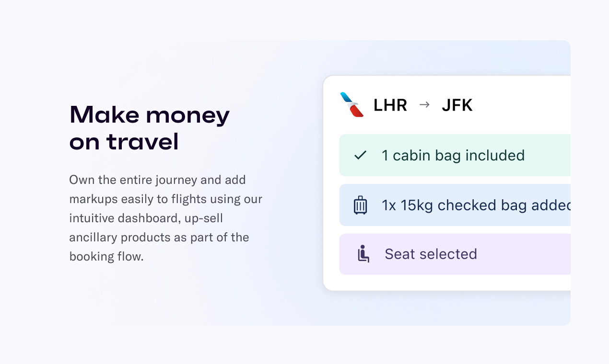Select the JFK arrival airport code
Viewport: 609px width, 364px height.
point(457,105)
